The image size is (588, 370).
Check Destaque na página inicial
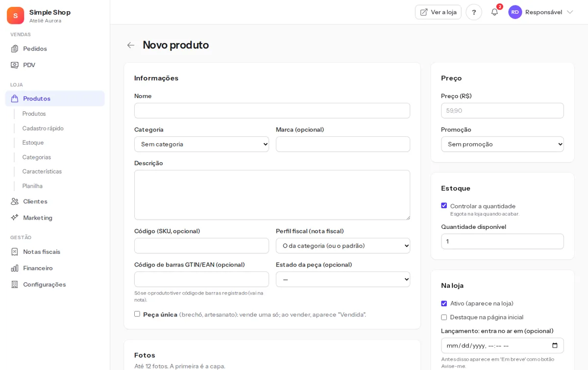click(444, 317)
